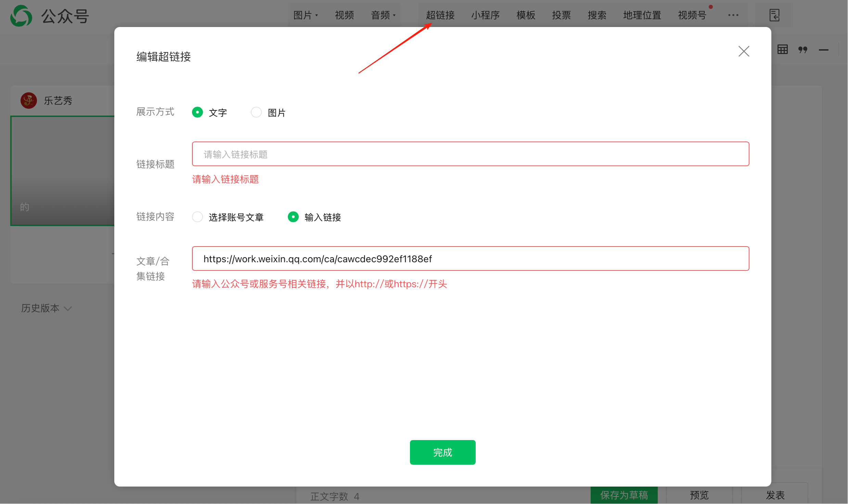The width and height of the screenshot is (848, 504).
Task: Choose 选择账号文章 link content option
Action: pos(197,217)
